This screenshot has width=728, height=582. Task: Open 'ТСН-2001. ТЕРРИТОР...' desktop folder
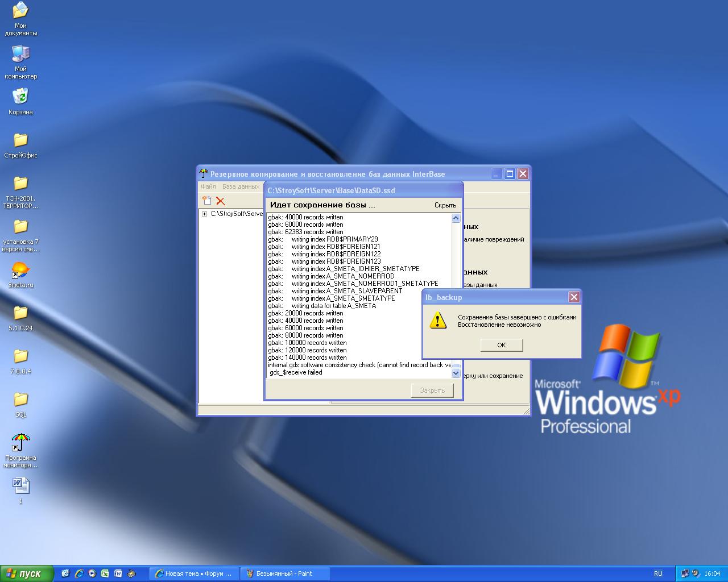20,192
